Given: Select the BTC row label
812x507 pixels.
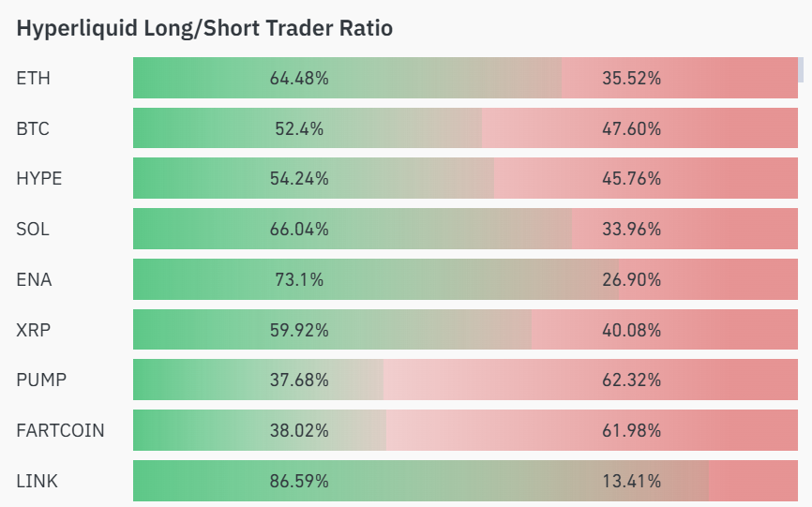Looking at the screenshot, I should [x=33, y=128].
